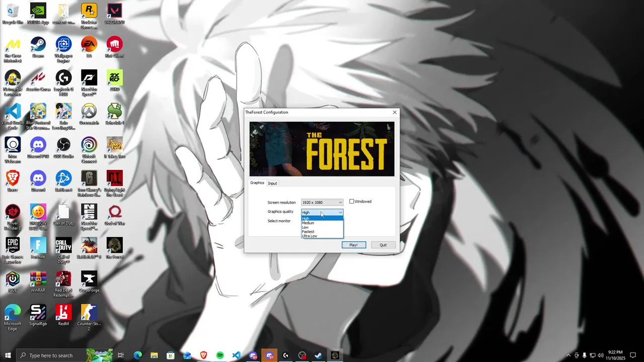Screen dimensions: 644x362
Task: Select the Overwatch desktop icon
Action: (x=89, y=115)
